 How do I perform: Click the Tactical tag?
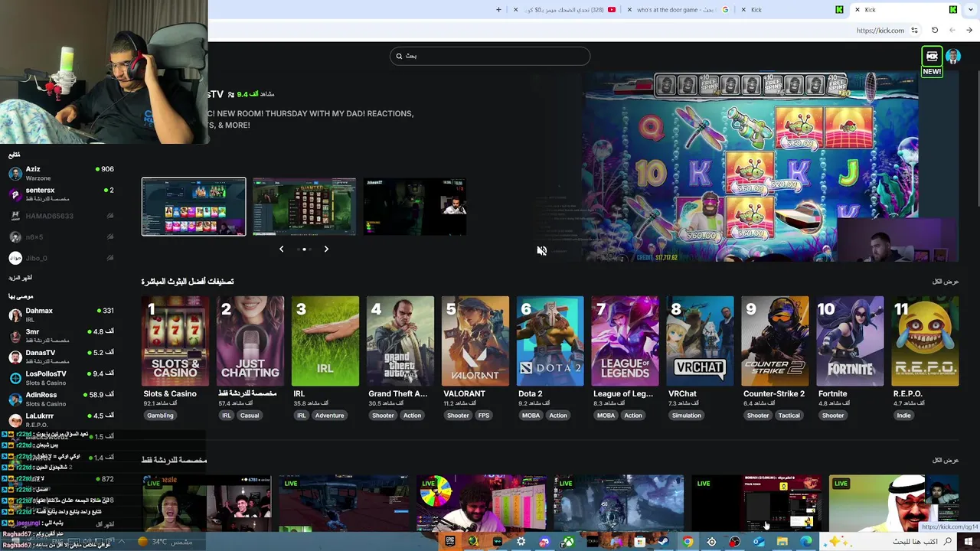click(789, 416)
